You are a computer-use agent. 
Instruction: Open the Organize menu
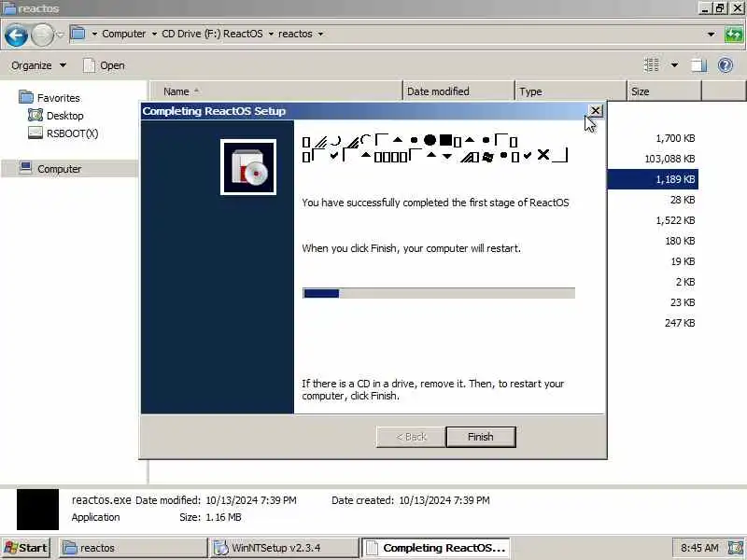[39, 65]
